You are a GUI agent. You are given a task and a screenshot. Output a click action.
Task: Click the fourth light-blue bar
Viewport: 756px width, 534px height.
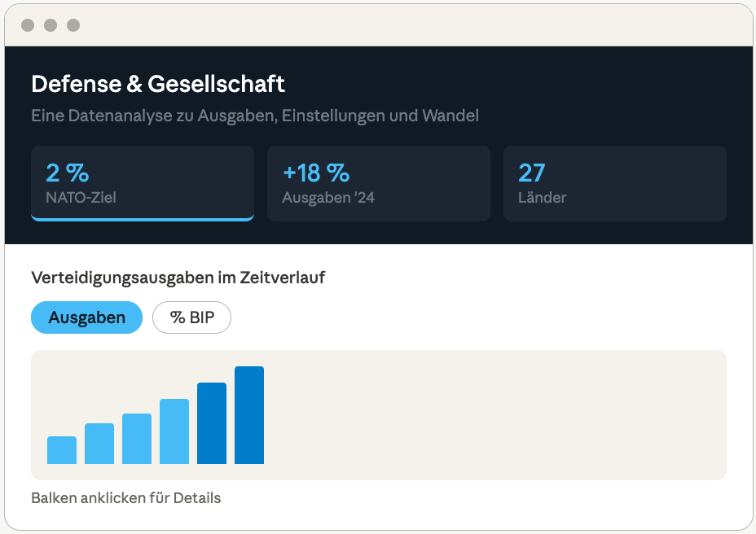point(174,431)
